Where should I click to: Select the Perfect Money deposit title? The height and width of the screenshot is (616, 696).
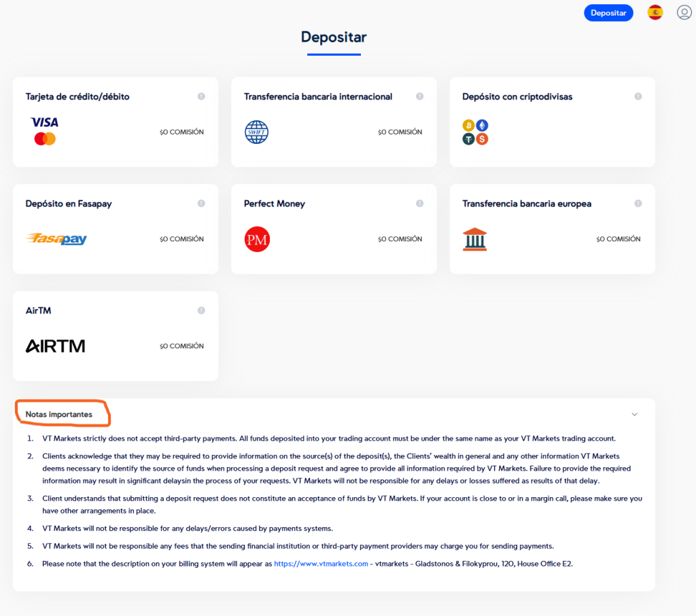[275, 204]
